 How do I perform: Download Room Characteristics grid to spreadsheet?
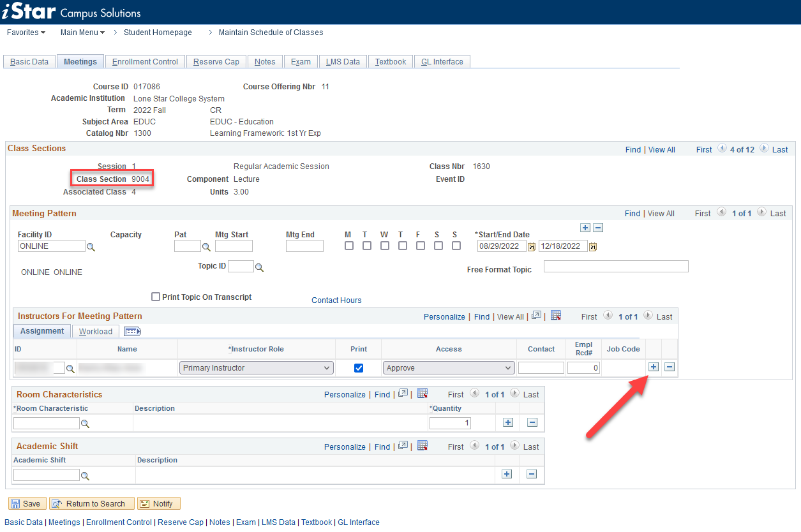(x=422, y=394)
